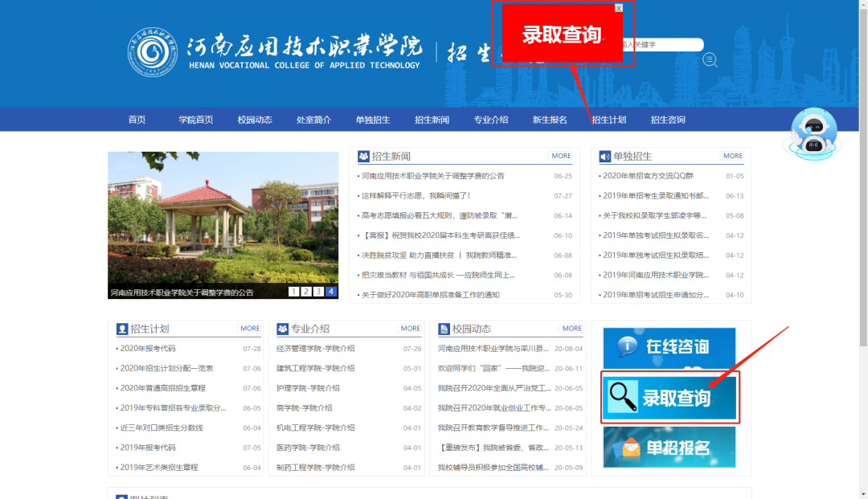The width and height of the screenshot is (868, 499).
Task: Open news 这样解释平行志愿，我瞬间懂了！
Action: pyautogui.click(x=416, y=196)
